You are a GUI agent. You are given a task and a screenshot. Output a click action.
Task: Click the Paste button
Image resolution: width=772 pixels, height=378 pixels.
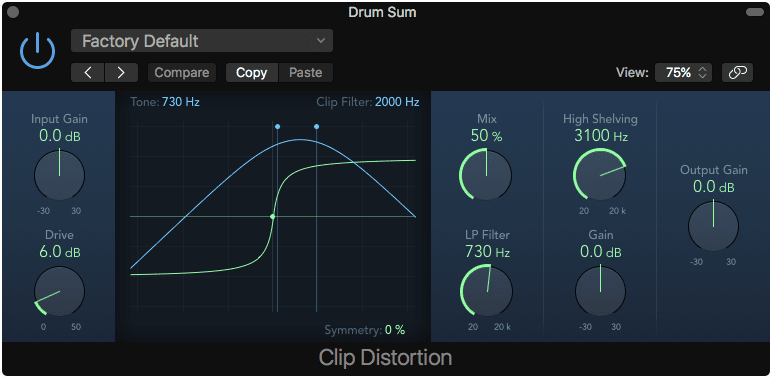306,73
